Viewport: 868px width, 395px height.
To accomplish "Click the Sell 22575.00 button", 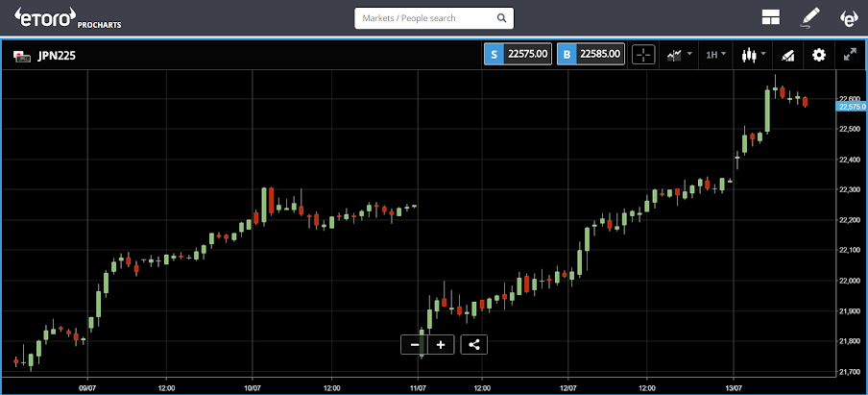I will pos(518,54).
